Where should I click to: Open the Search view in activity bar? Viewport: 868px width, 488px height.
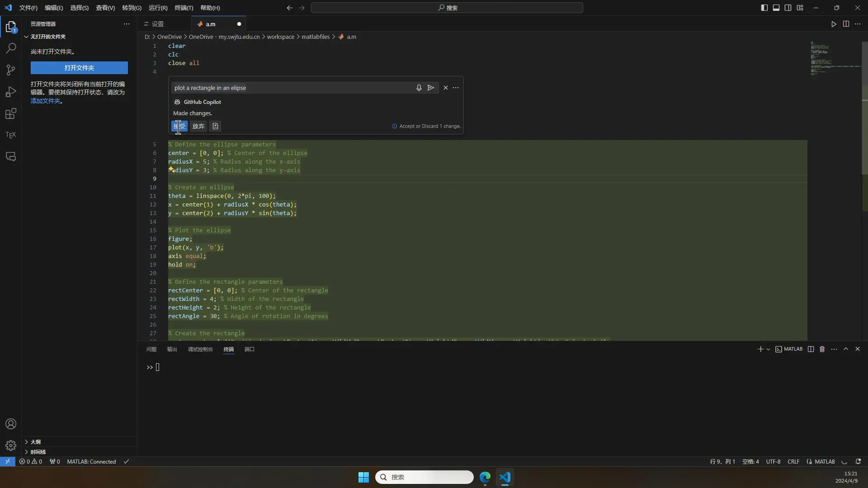click(x=11, y=48)
